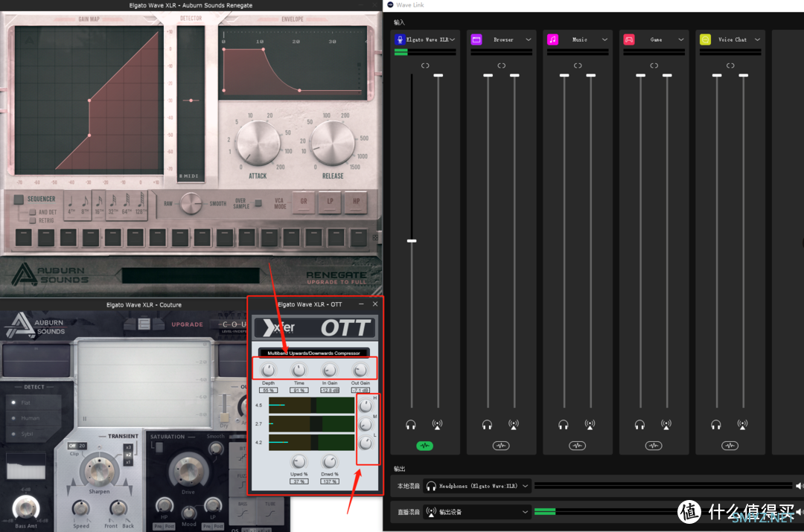Click the Attack knob in Renegade

pyautogui.click(x=258, y=144)
